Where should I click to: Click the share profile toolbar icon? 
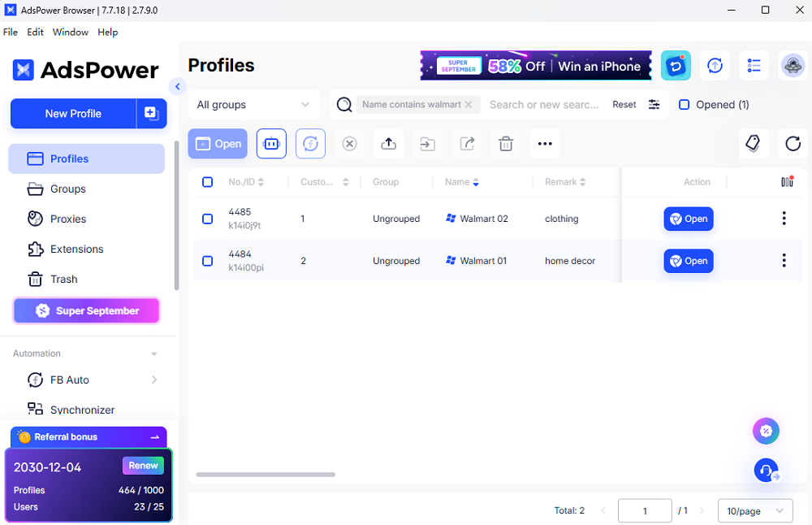tap(467, 144)
